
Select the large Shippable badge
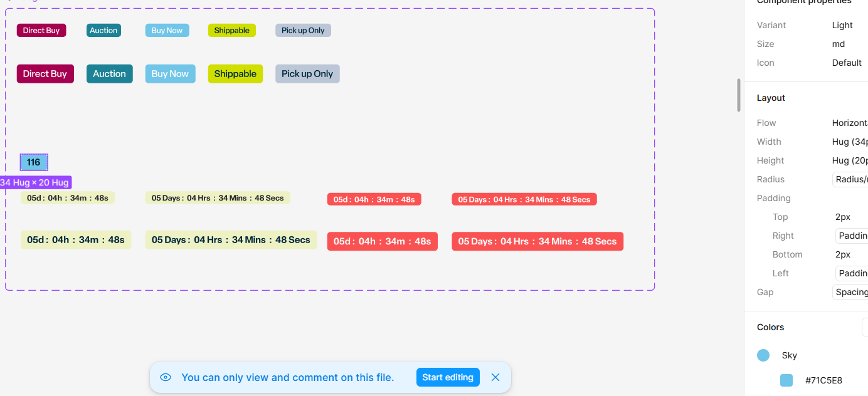[235, 74]
